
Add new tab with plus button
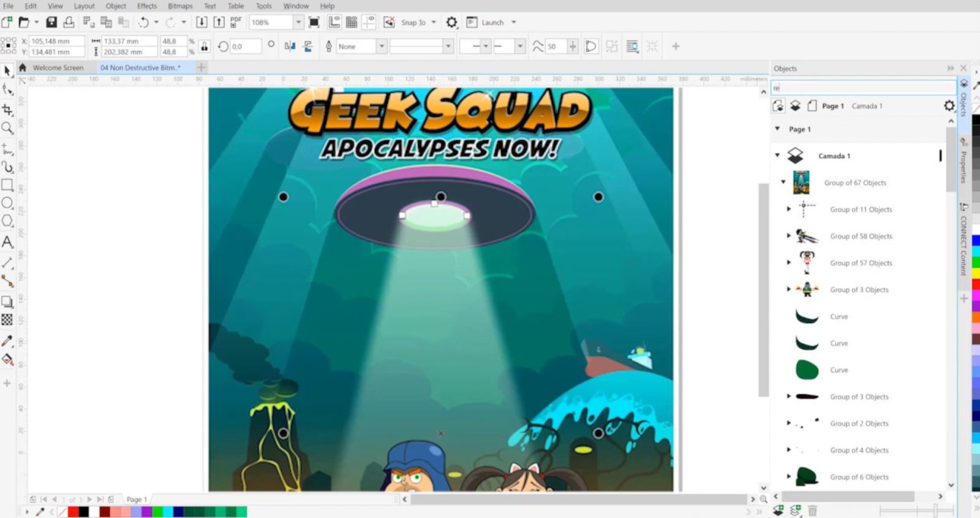(x=202, y=67)
